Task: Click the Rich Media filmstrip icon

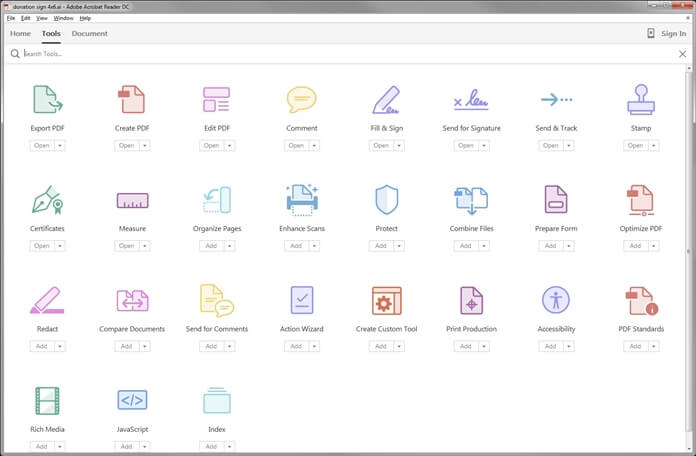Action: tap(47, 400)
